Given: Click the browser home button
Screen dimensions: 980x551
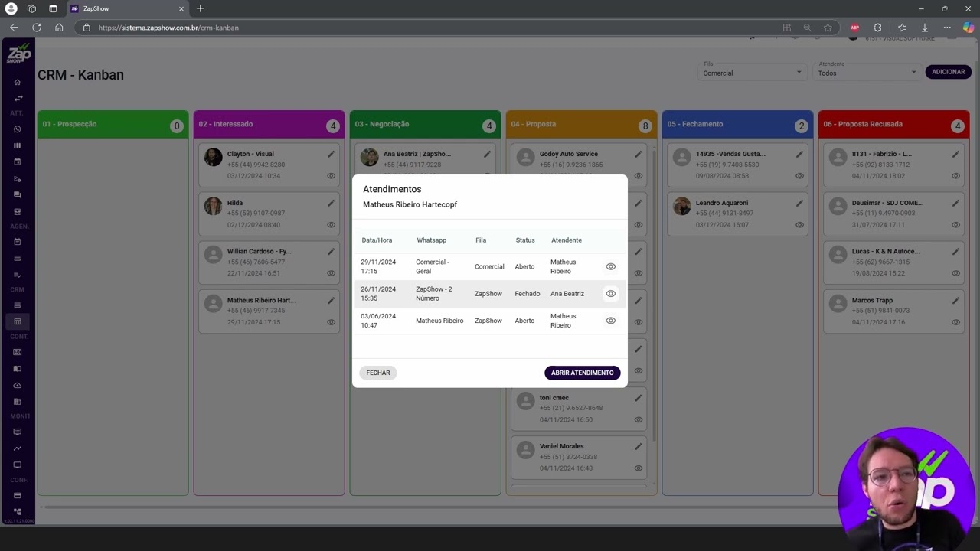Looking at the screenshot, I should [59, 28].
